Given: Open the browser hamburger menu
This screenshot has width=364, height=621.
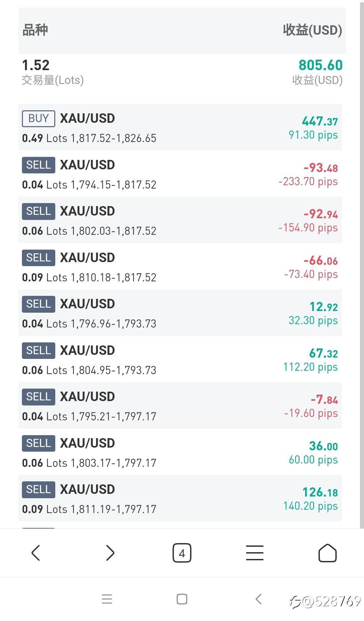Looking at the screenshot, I should click(x=255, y=553).
